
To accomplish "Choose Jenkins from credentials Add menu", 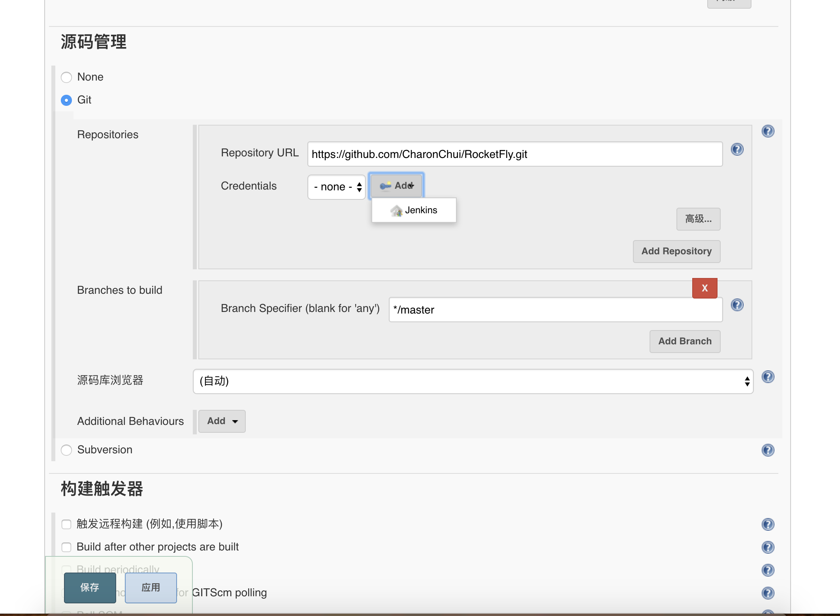I will pyautogui.click(x=414, y=210).
